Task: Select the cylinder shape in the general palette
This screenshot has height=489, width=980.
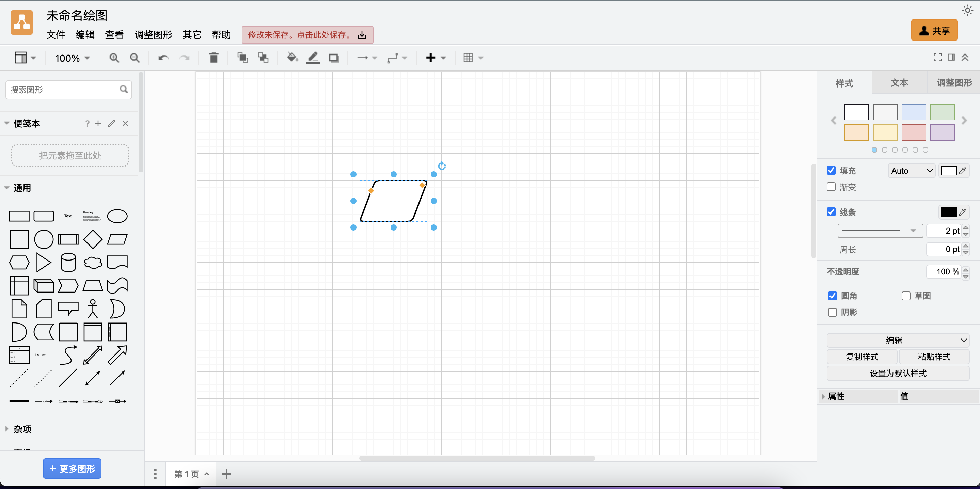Action: pos(68,263)
